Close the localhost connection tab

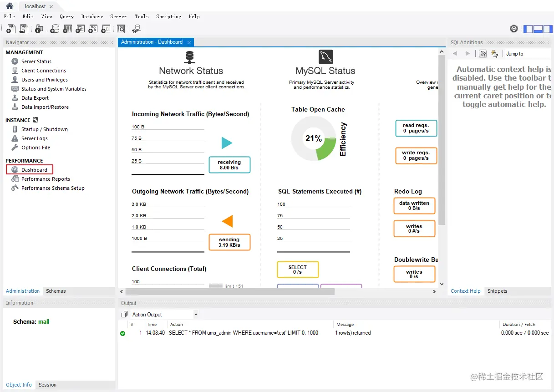[x=51, y=7]
